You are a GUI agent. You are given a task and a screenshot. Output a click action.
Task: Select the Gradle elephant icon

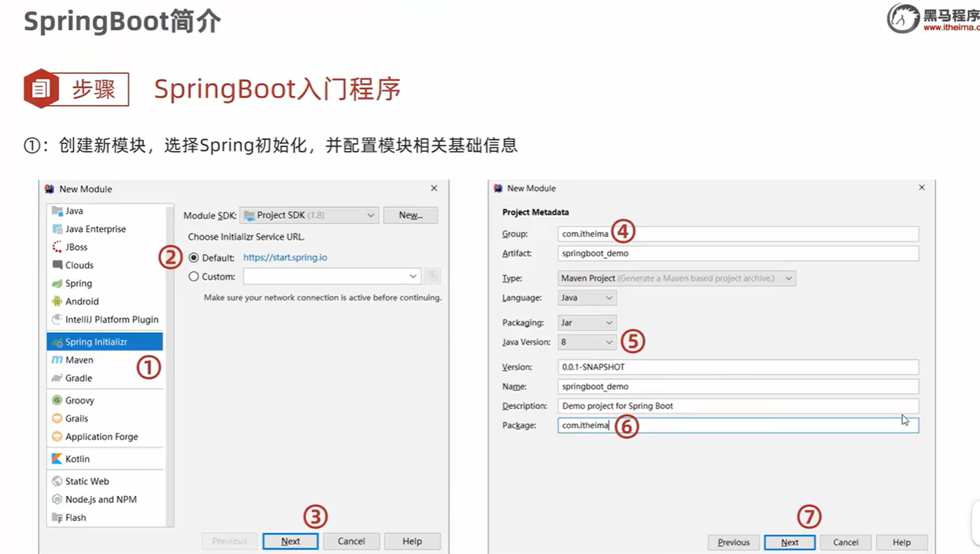click(x=57, y=378)
